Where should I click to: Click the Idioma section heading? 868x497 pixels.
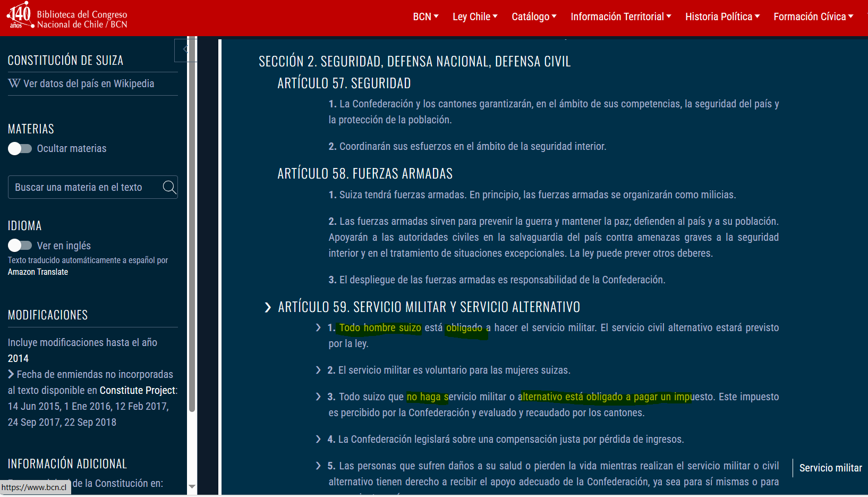[24, 226]
